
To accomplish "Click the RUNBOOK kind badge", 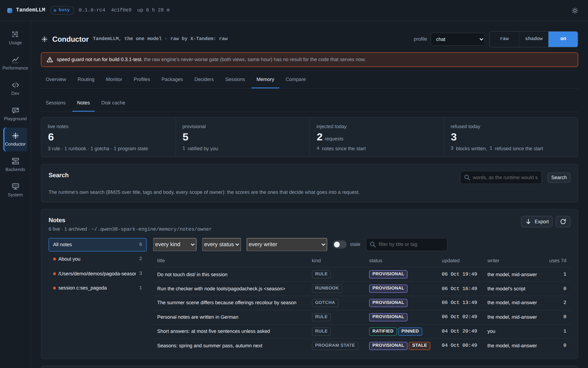I will click(x=327, y=288).
